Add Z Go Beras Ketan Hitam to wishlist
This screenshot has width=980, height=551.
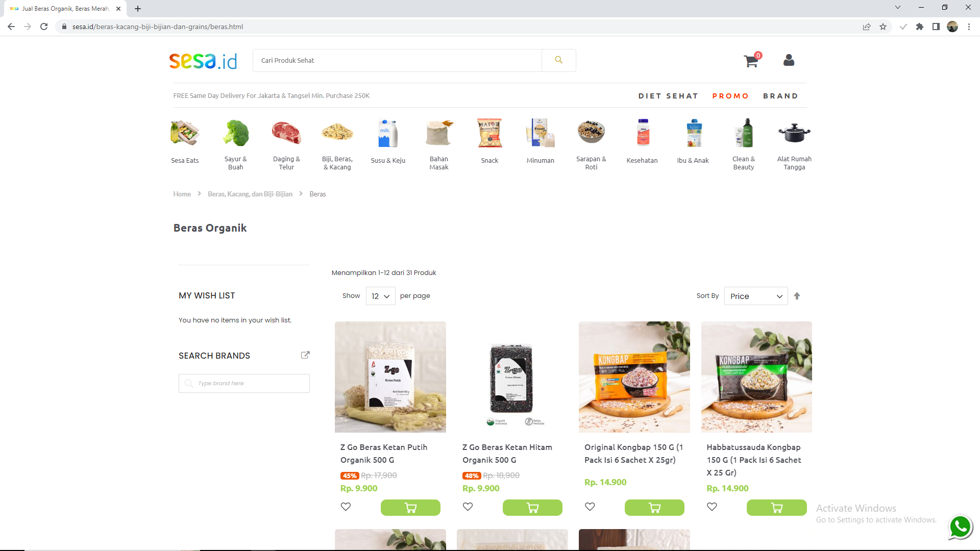click(x=468, y=507)
